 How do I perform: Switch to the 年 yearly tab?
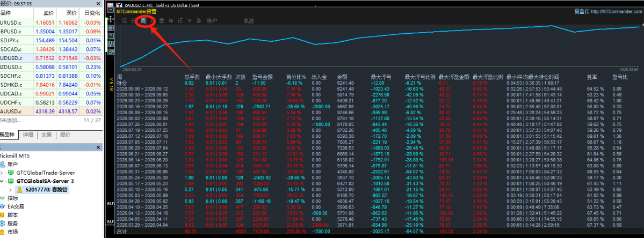point(171,20)
